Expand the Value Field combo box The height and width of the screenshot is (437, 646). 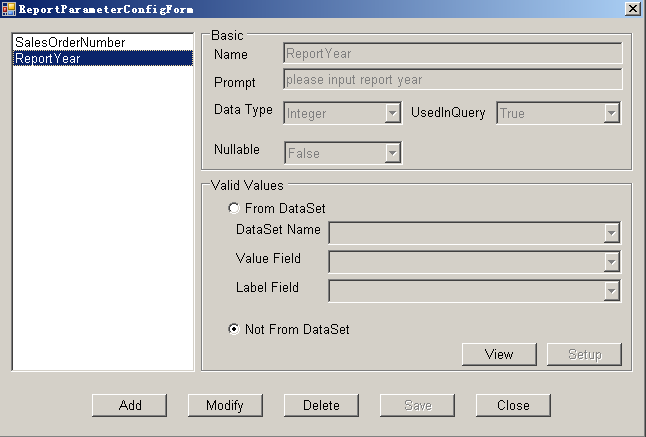[612, 262]
